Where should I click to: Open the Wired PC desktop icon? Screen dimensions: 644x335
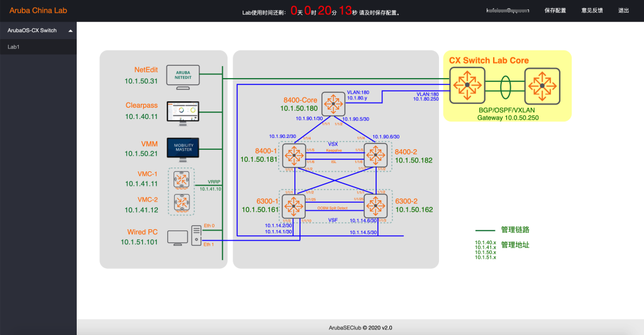pyautogui.click(x=178, y=237)
